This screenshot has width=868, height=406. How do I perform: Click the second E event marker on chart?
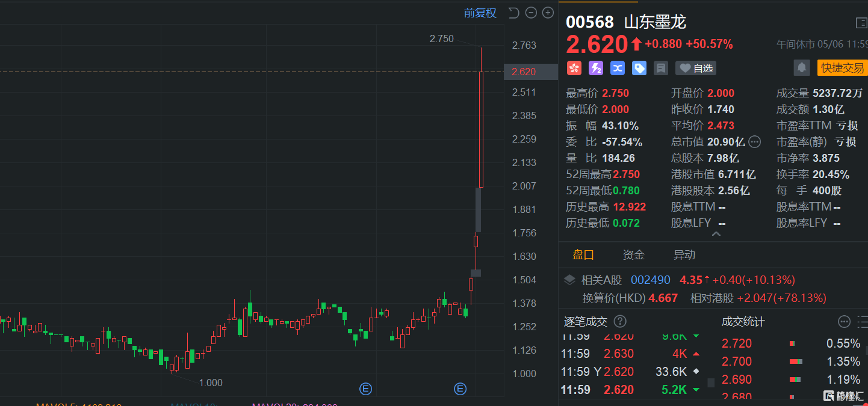point(460,389)
